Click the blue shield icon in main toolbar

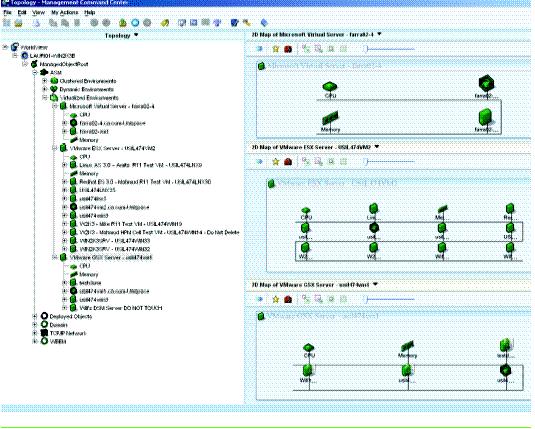click(234, 23)
